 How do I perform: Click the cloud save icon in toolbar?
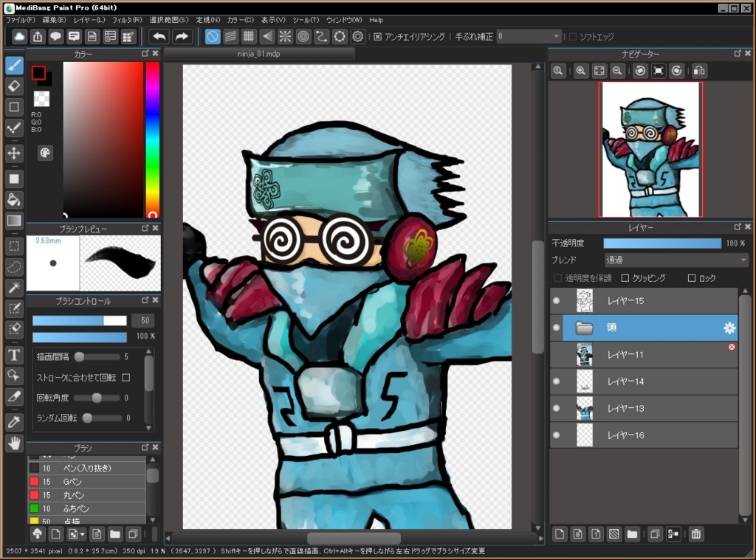(19, 37)
